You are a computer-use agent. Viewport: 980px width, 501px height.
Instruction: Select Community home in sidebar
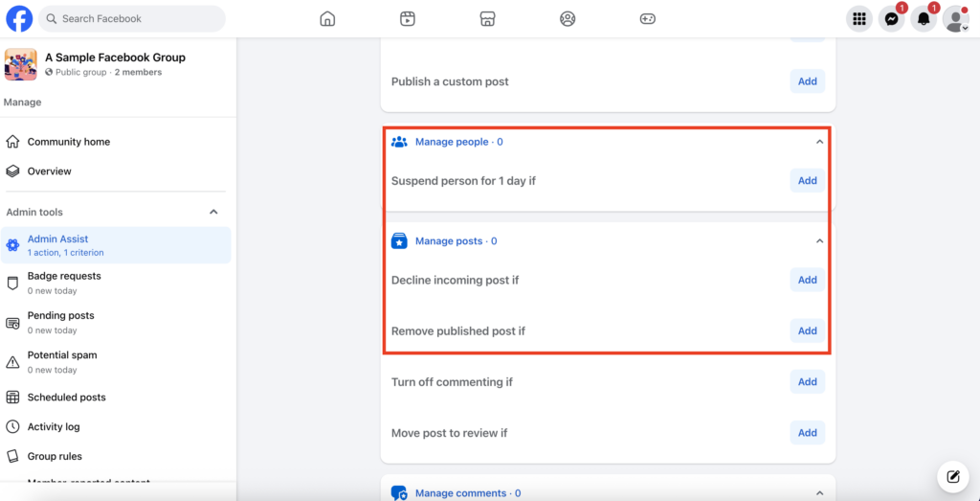pos(68,142)
